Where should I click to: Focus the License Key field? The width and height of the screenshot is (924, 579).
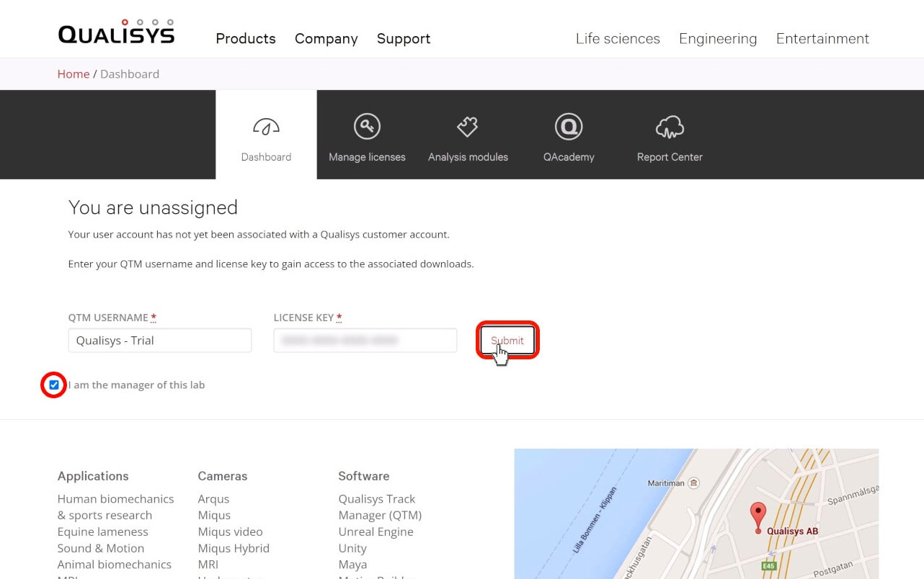365,341
